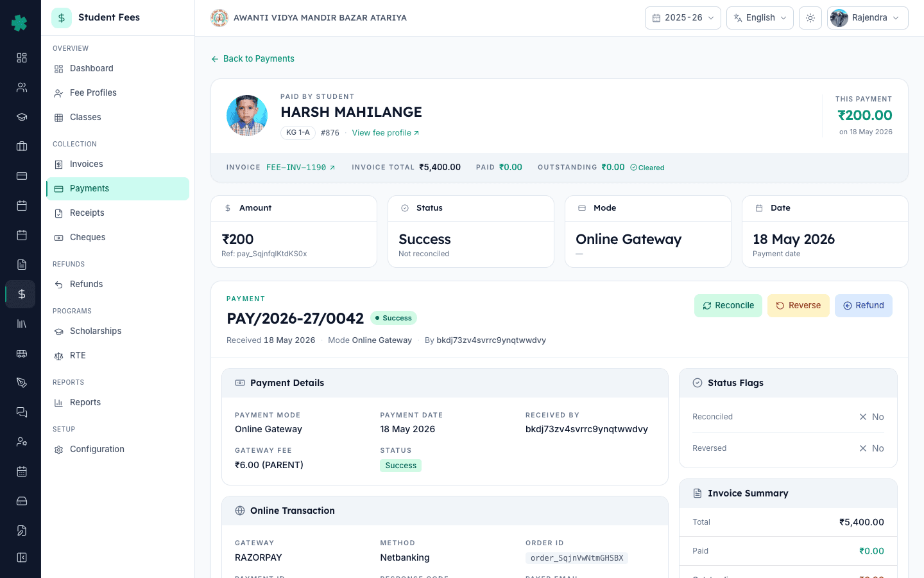Click the banknote icon beside Payment Details heading
The height and width of the screenshot is (578, 924).
[x=240, y=383]
